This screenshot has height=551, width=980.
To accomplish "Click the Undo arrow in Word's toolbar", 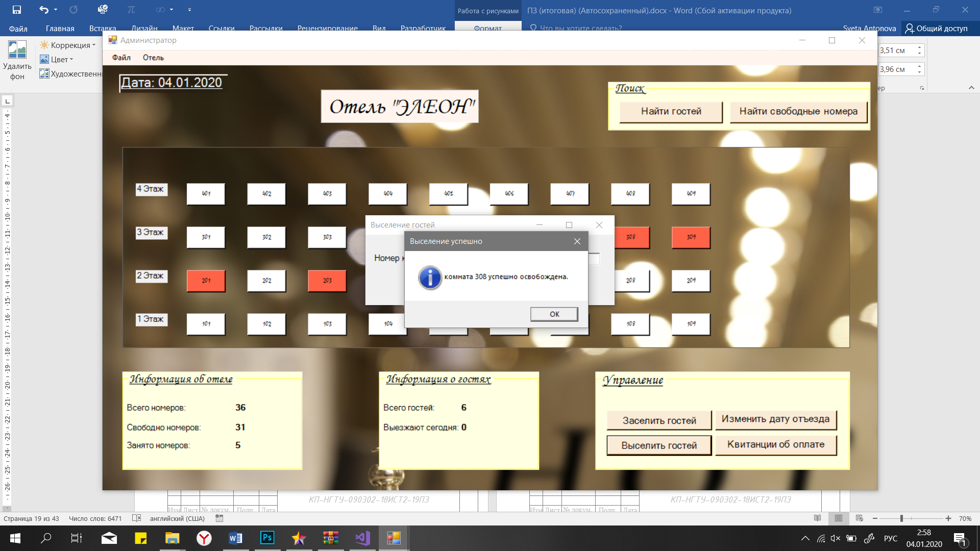I will click(x=44, y=10).
